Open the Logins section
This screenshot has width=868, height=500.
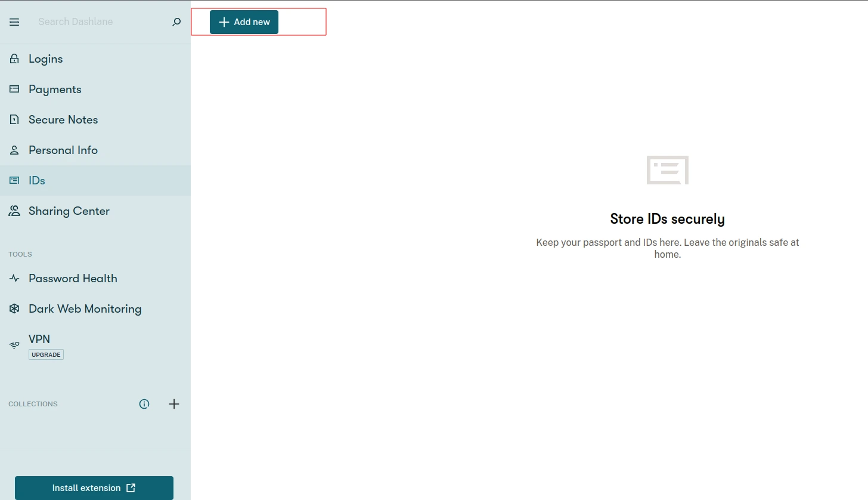[x=95, y=59]
